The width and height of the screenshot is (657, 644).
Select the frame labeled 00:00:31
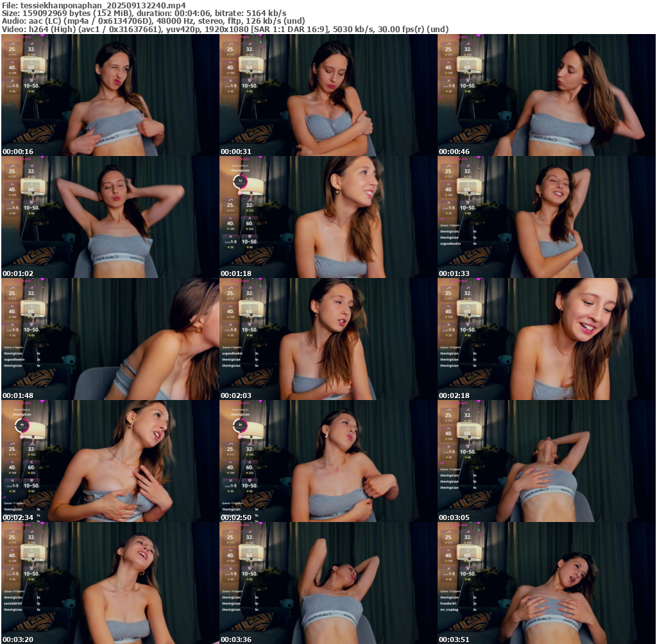coord(328,95)
